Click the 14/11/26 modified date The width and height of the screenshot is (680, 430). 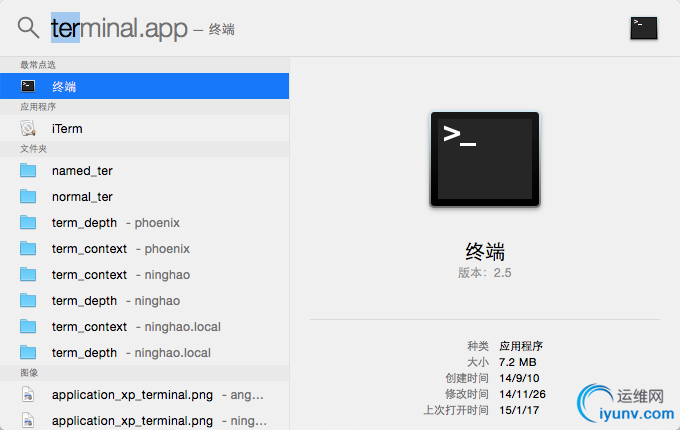click(522, 394)
